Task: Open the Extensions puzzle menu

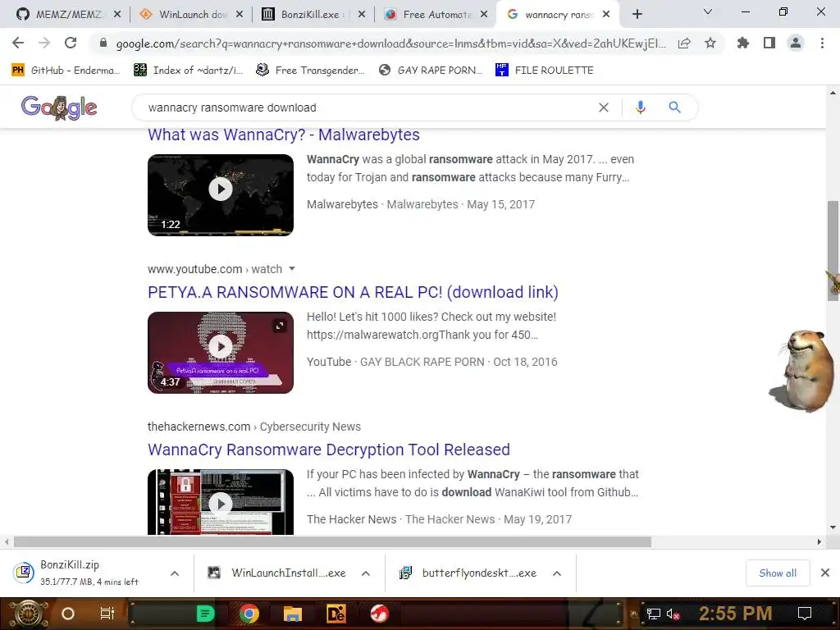Action: click(x=743, y=43)
